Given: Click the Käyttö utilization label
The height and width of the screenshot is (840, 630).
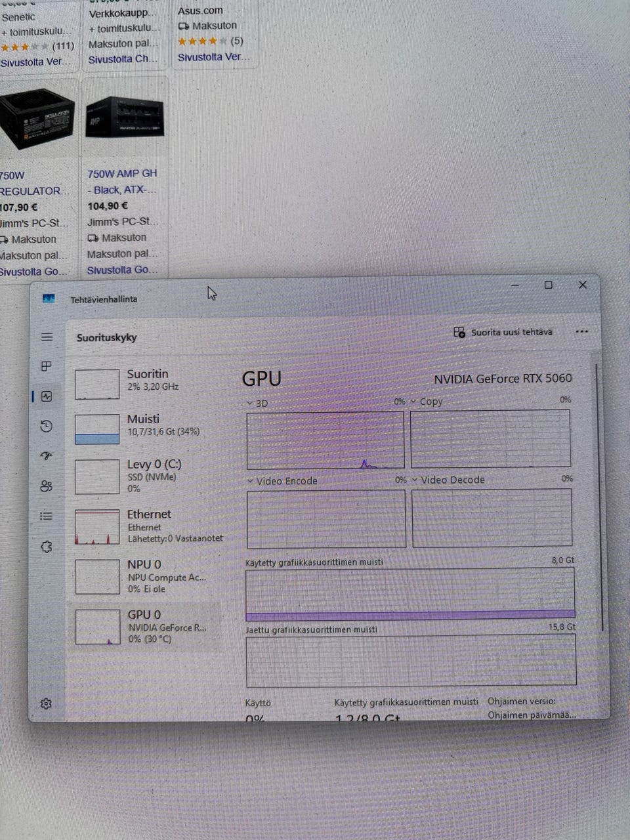Looking at the screenshot, I should [x=258, y=703].
